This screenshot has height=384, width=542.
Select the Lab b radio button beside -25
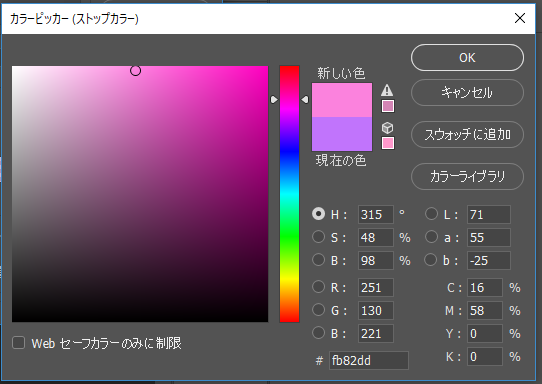431,260
